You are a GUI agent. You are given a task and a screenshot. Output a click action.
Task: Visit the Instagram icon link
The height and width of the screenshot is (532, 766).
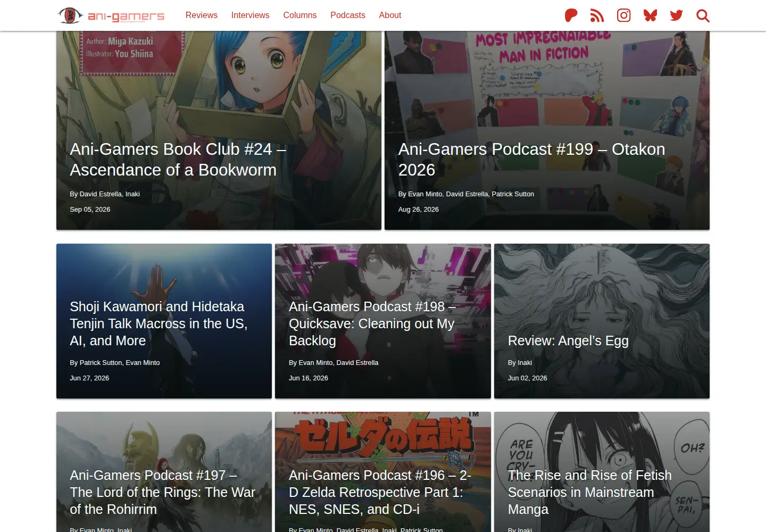click(624, 15)
